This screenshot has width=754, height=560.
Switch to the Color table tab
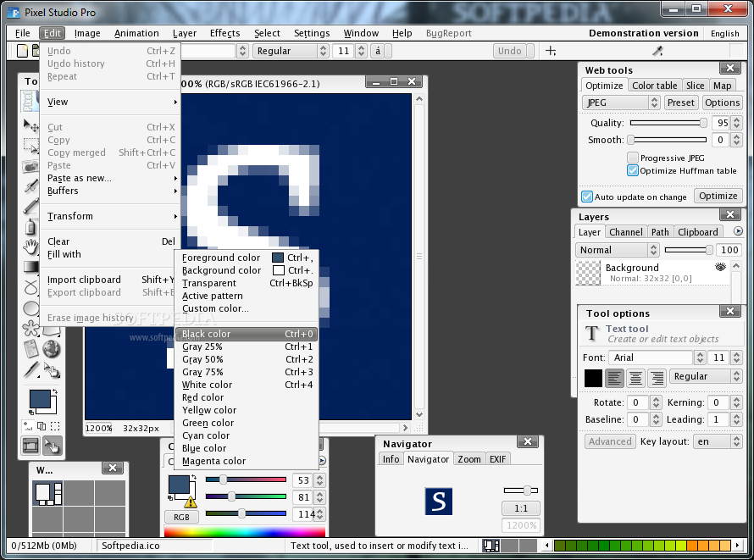655,86
